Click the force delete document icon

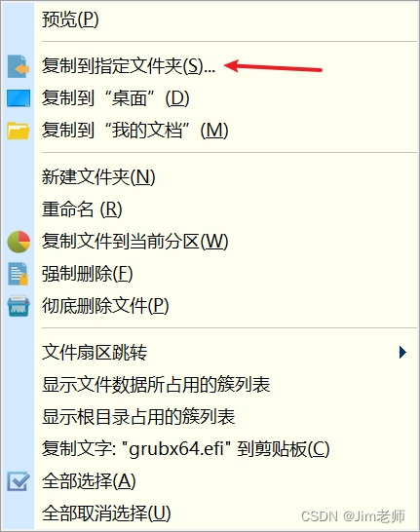pos(18,274)
